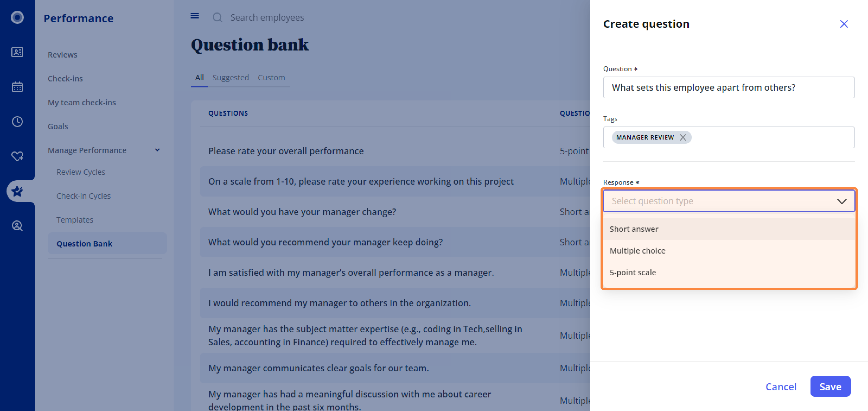Choose Short answer response type

pyautogui.click(x=729, y=229)
